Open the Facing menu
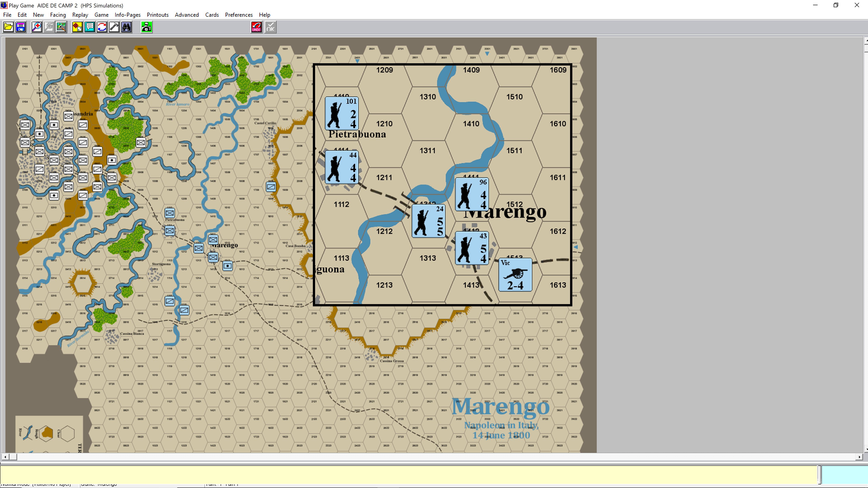The image size is (868, 488). (58, 15)
